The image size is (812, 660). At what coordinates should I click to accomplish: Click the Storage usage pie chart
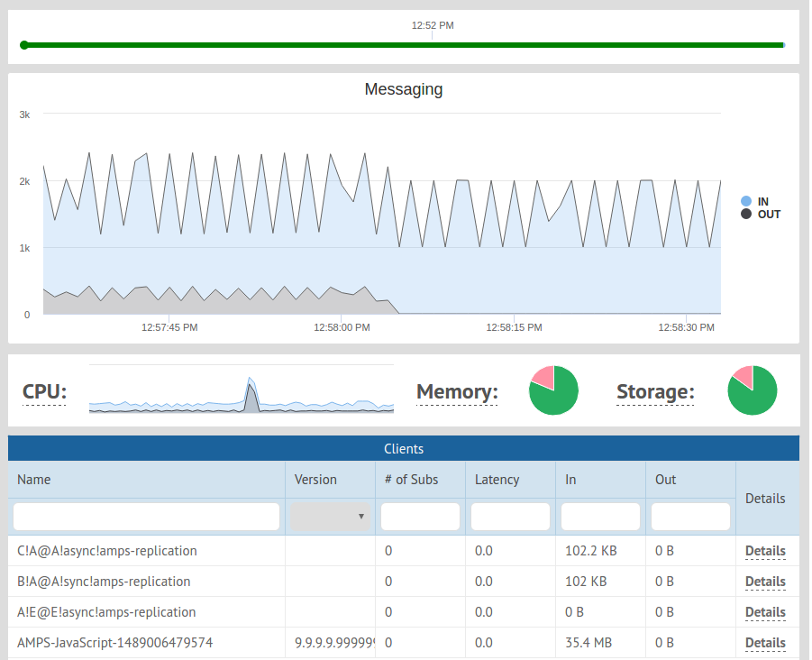click(x=753, y=390)
